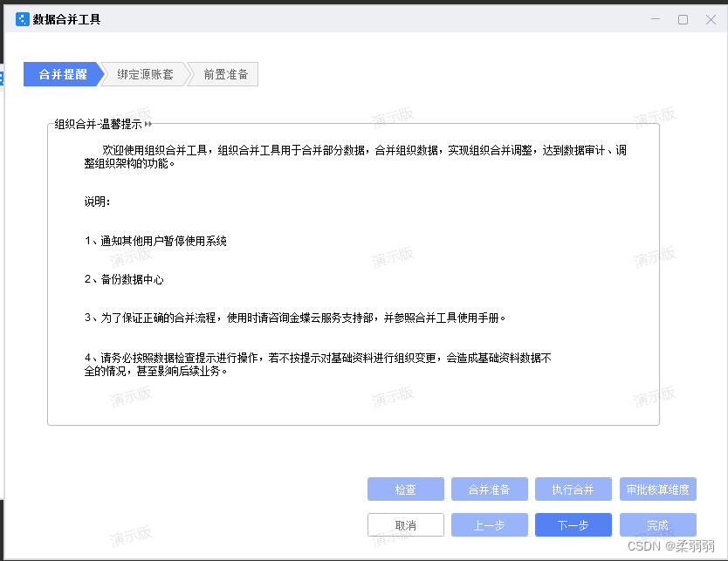The image size is (728, 561).
Task: Proceed using 下一步
Action: click(x=573, y=524)
